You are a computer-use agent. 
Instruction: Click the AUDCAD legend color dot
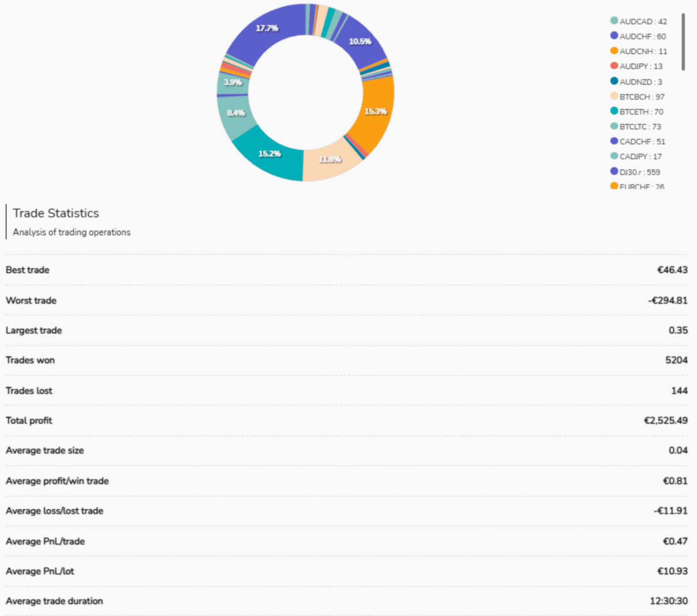(x=615, y=21)
